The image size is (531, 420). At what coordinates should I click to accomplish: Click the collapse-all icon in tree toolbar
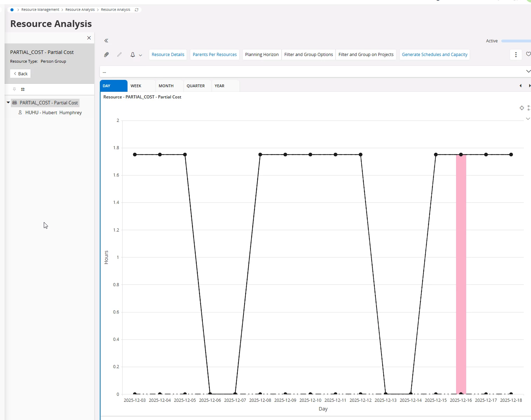click(x=23, y=89)
